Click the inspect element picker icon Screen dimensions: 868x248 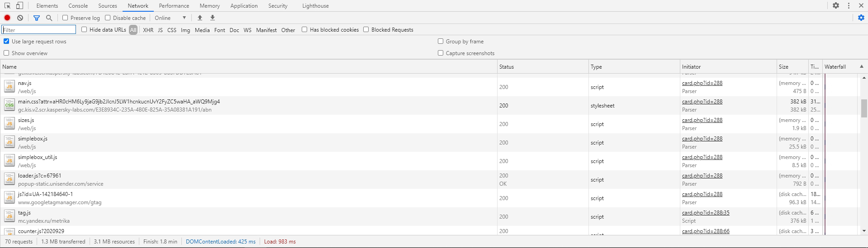8,6
